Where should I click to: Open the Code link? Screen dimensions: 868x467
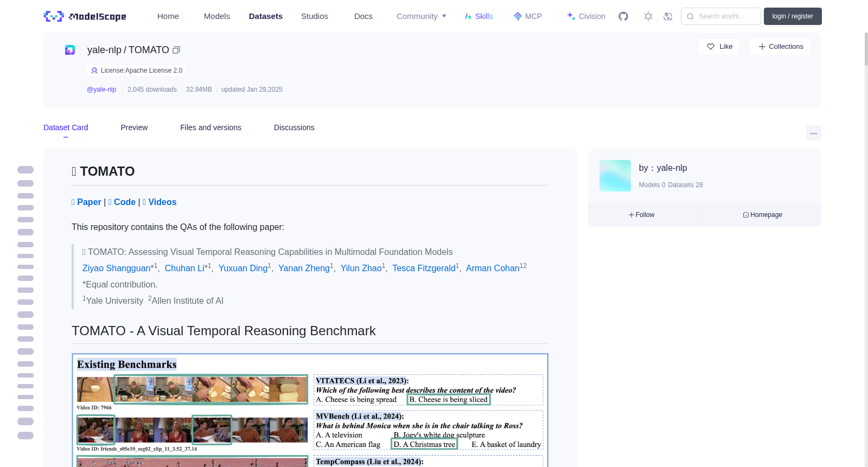122,202
